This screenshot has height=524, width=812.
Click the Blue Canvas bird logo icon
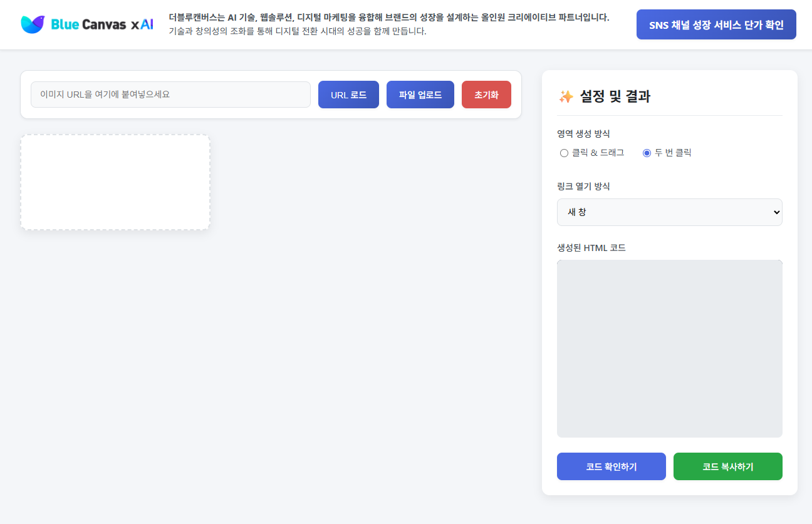pyautogui.click(x=33, y=24)
